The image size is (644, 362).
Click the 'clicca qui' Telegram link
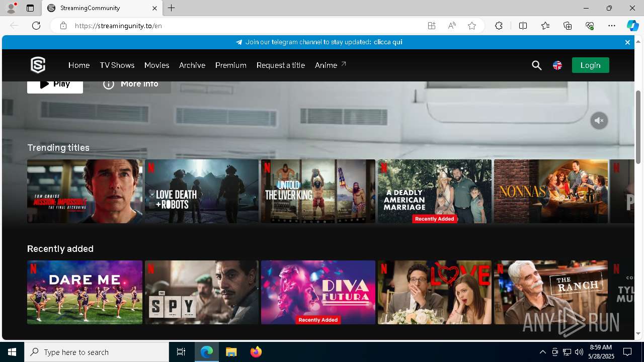click(x=388, y=42)
